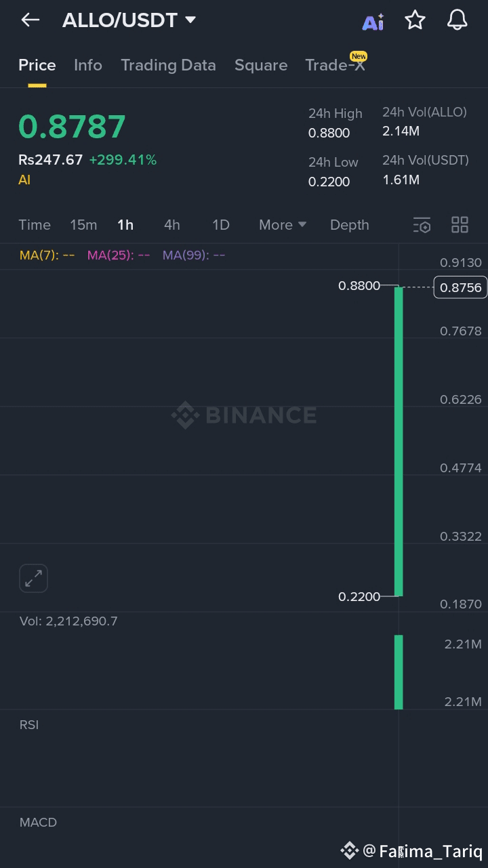Viewport: 488px width, 868px height.
Task: Open the ALLO/USDT pair selector dropdown
Action: click(x=129, y=20)
